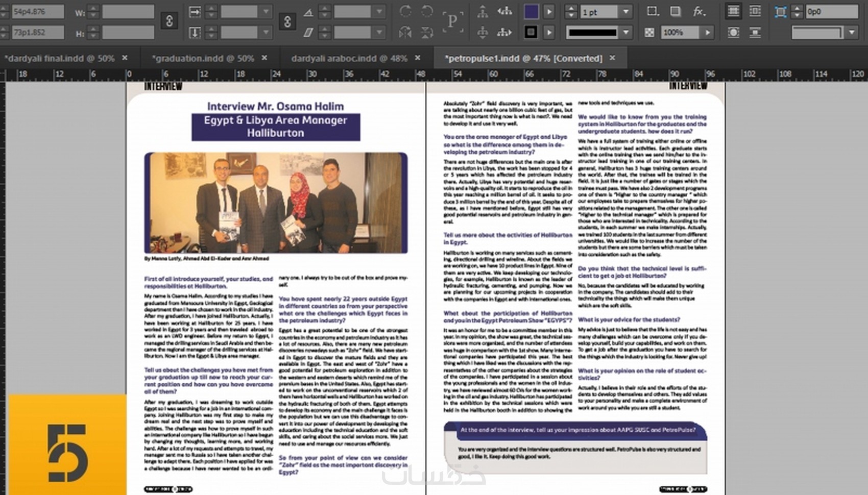Click the effects target icon left of Drop Shadow
Viewport: 868px width, 495px height.
(653, 11)
